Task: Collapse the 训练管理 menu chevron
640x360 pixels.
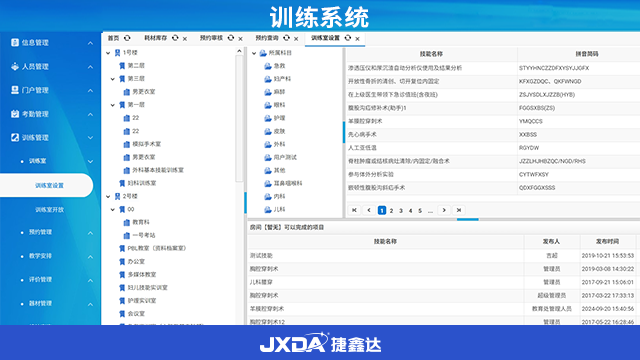Action: coord(90,138)
